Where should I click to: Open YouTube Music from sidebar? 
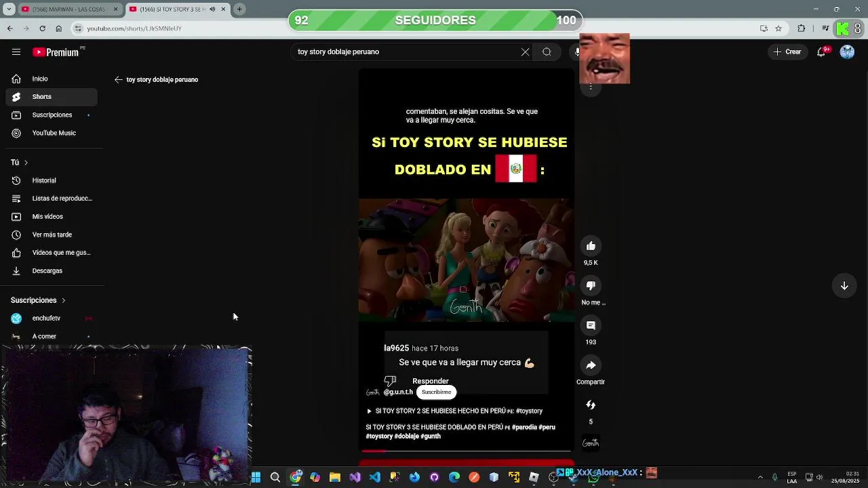click(52, 134)
